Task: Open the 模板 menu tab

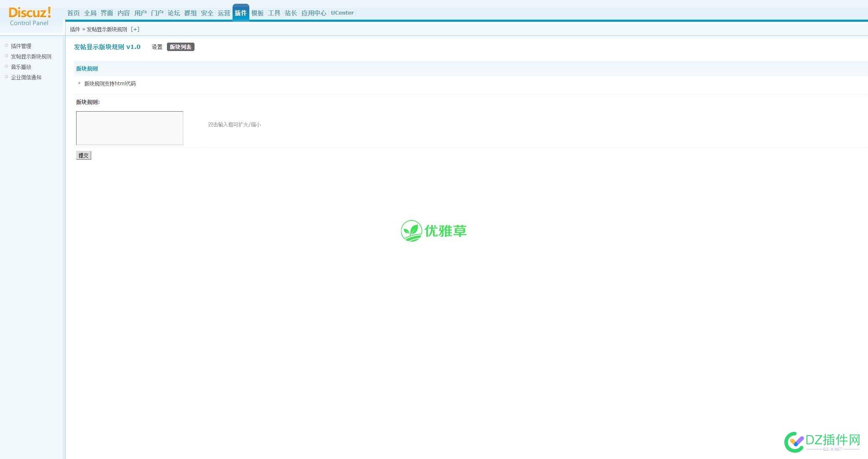Action: 257,13
